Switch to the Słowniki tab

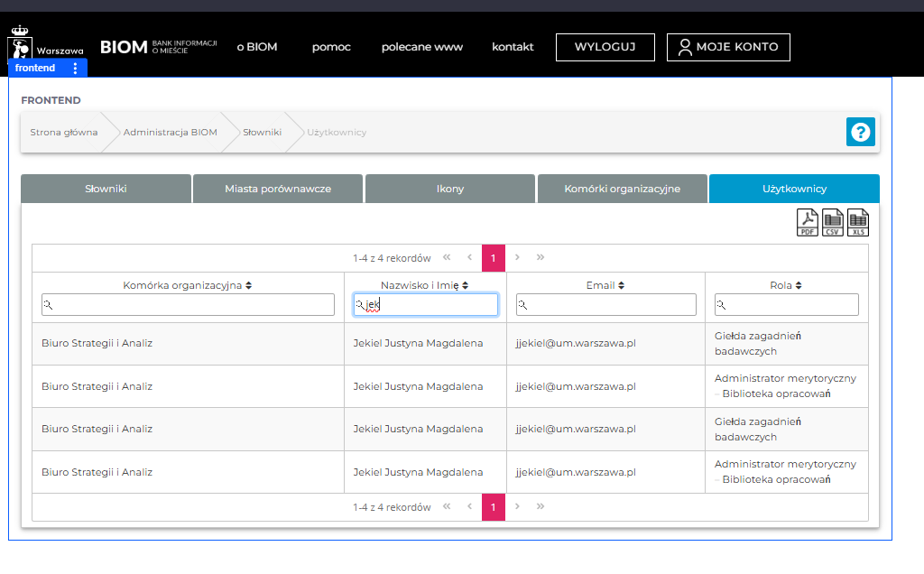[106, 189]
